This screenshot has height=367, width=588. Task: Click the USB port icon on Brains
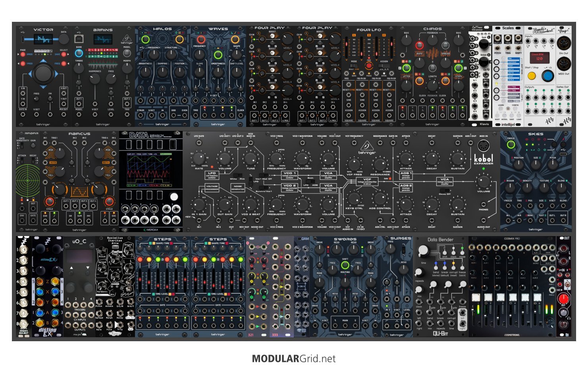pos(79,39)
